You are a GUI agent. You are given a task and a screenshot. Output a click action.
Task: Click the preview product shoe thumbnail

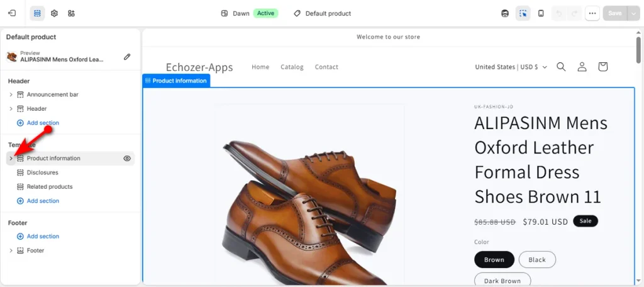point(12,57)
